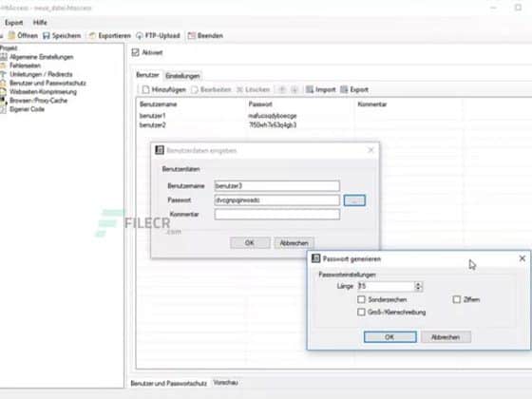Click Abbrechen in the Benutzerdaten dialog
532x399 pixels.
point(294,243)
